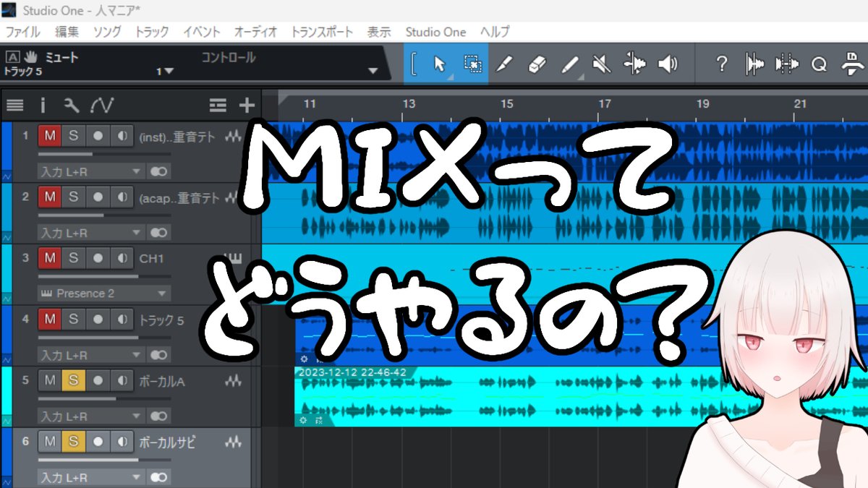This screenshot has width=868, height=488.
Task: Click track 1 color strip
Action: [7, 152]
